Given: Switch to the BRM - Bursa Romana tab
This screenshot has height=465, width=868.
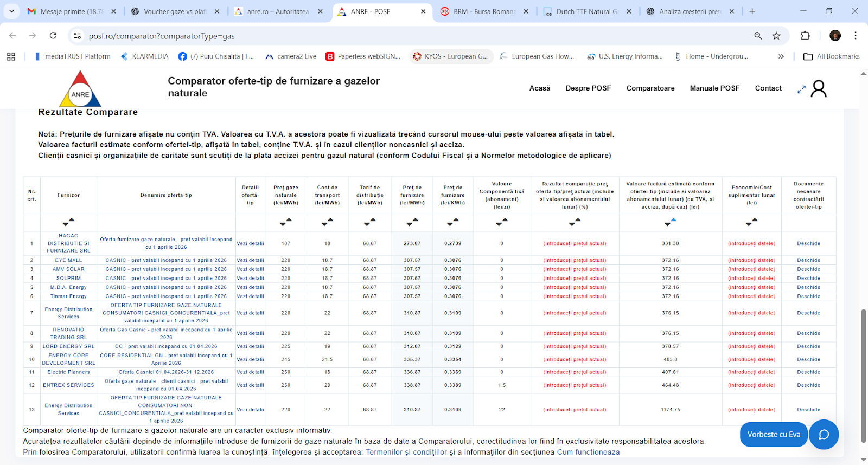Looking at the screenshot, I should tap(484, 11).
